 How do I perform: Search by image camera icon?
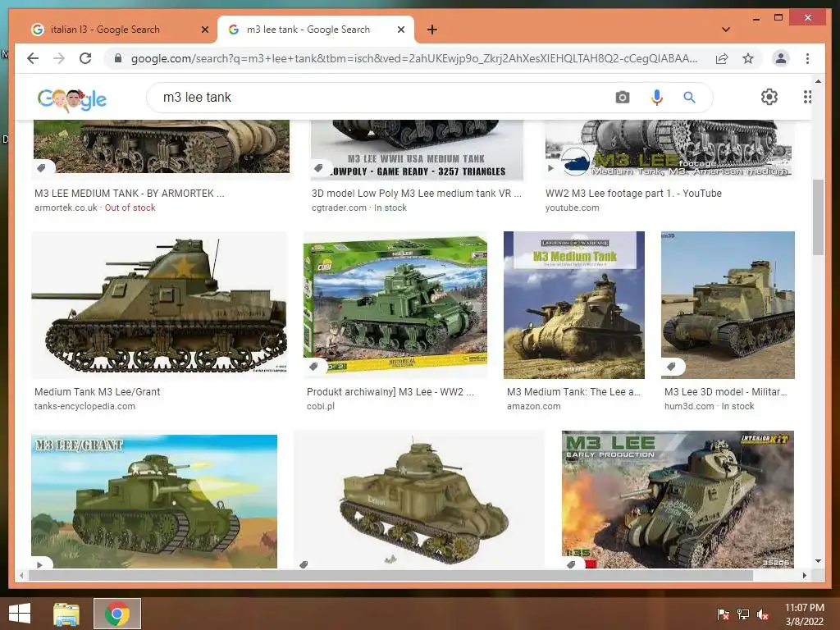(623, 98)
